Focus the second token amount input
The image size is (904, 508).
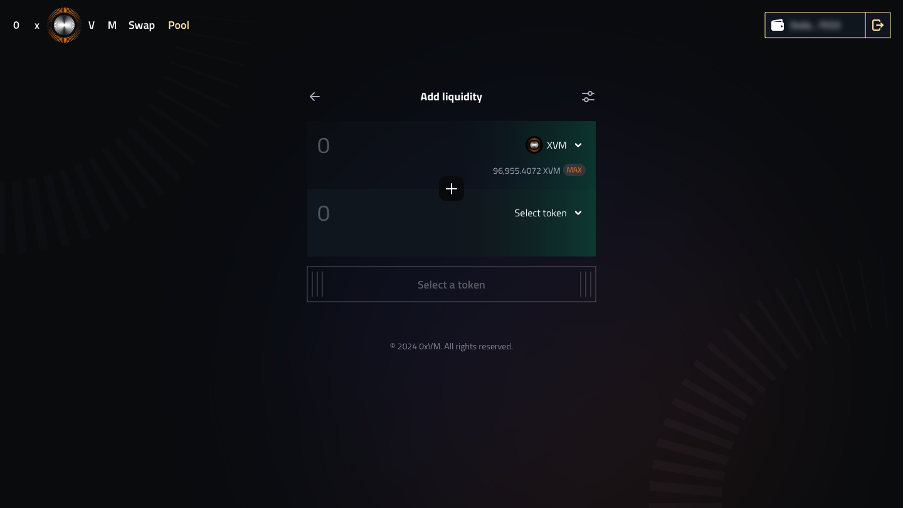[404, 213]
